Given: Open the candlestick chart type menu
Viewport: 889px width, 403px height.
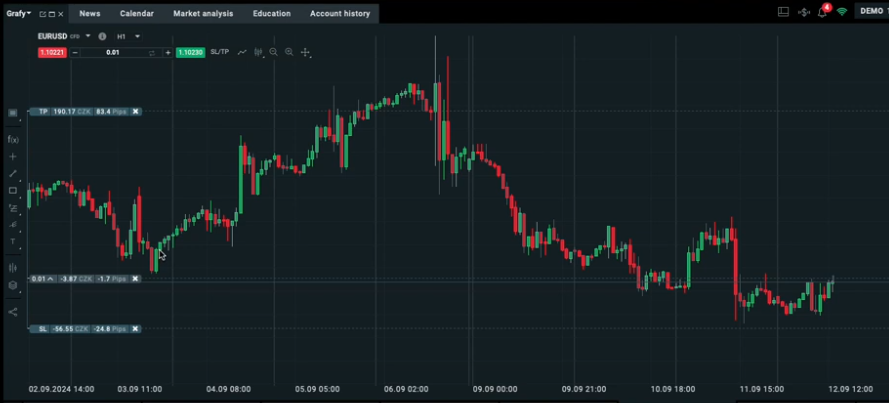Looking at the screenshot, I should (x=259, y=52).
